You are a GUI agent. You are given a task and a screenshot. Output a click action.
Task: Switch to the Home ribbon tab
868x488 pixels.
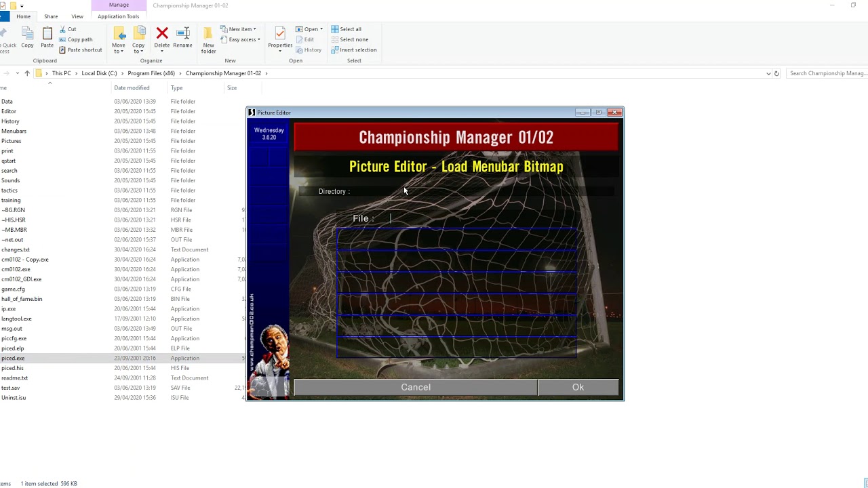click(23, 16)
